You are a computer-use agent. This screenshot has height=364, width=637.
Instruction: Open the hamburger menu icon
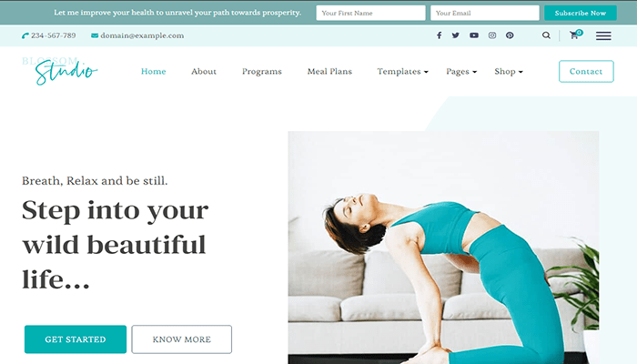click(603, 35)
